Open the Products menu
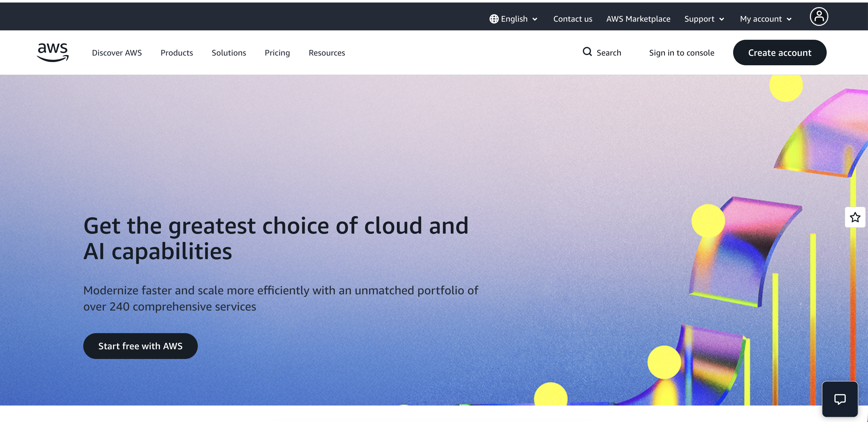Viewport: 868px width, 422px height. (x=177, y=53)
